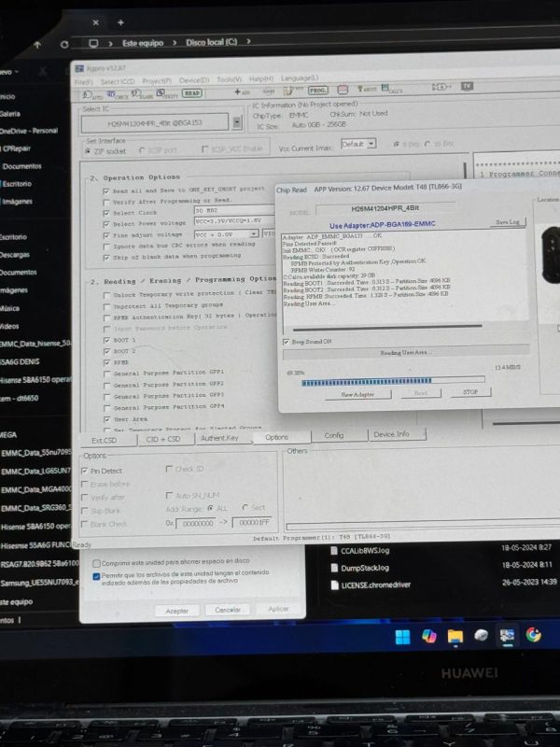Select the ZIF socket radio button

(x=88, y=151)
